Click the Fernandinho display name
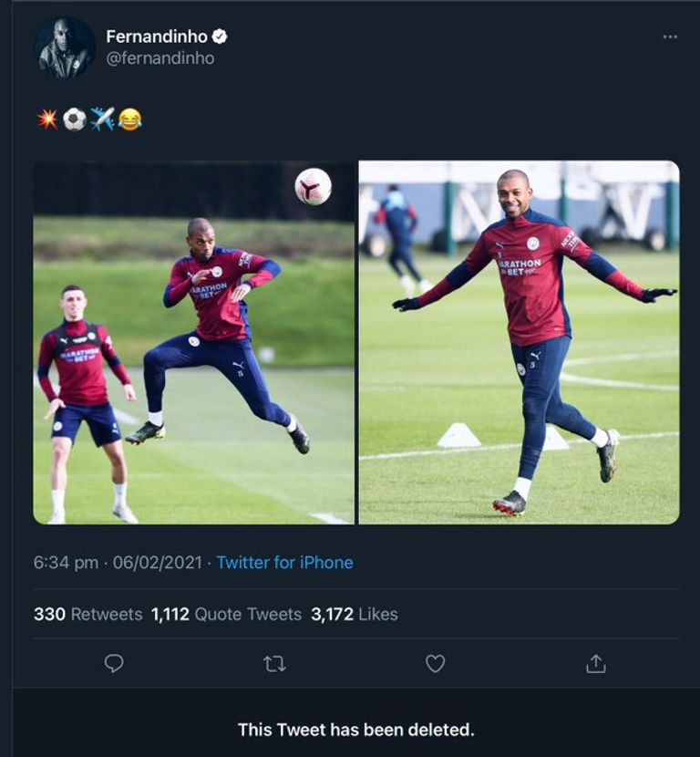Screen dimensions: 700x757 pos(157,36)
